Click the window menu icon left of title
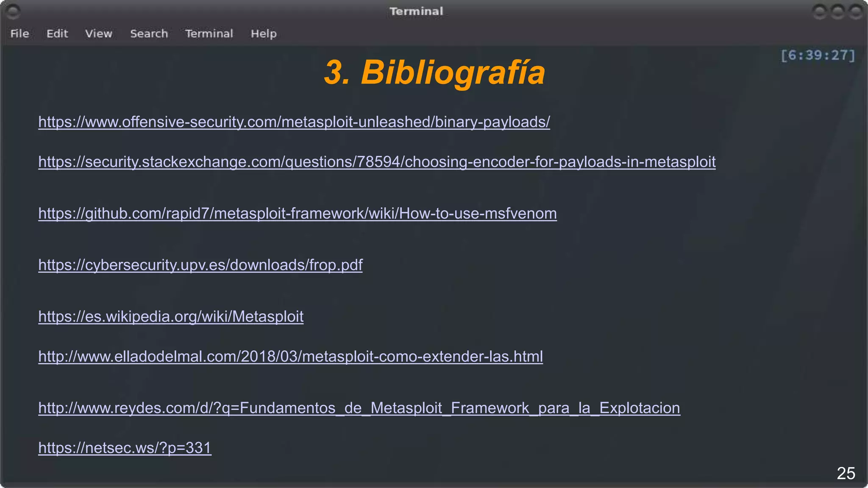Image resolution: width=868 pixels, height=488 pixels. click(x=13, y=12)
